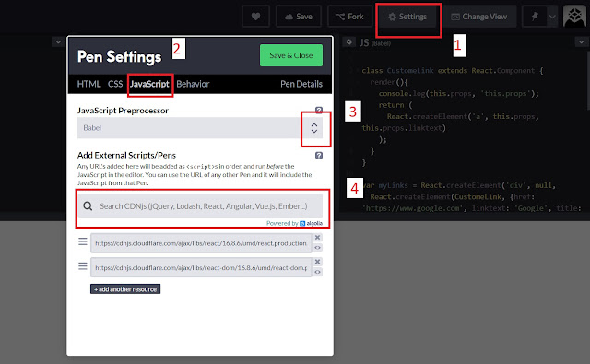This screenshot has height=364, width=590.
Task: Expand the dropdown arrow next to pin icon
Action: click(x=552, y=17)
